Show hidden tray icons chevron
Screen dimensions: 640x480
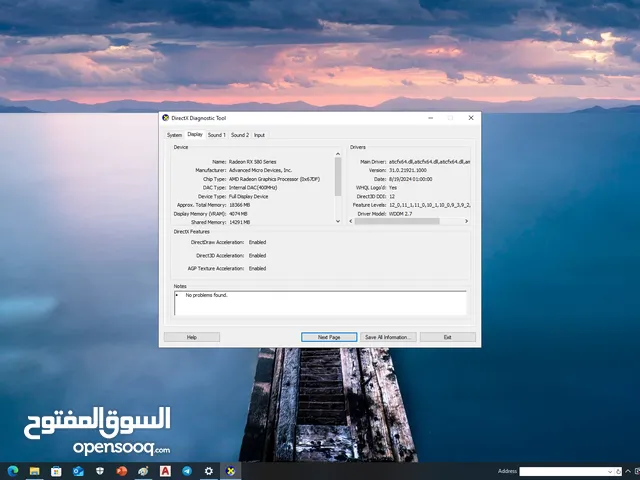628,471
